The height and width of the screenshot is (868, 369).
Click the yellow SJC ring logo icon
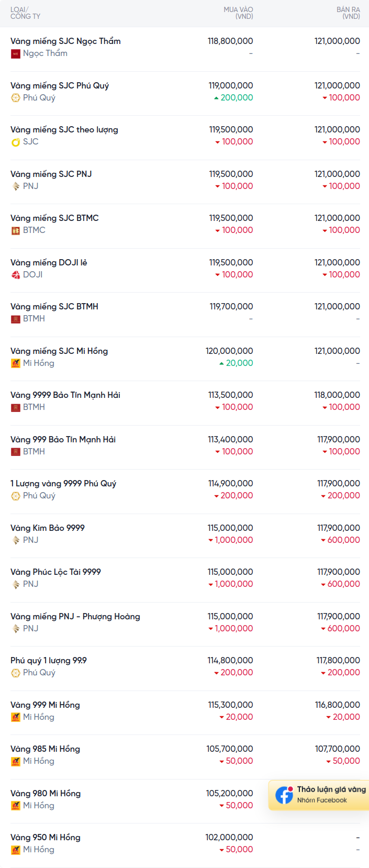tap(16, 142)
